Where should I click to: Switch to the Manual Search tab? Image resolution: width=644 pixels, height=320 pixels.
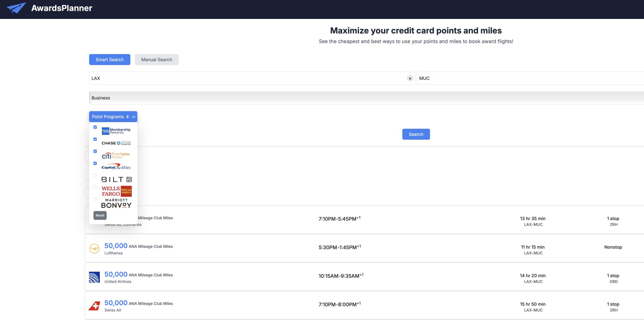click(x=156, y=59)
